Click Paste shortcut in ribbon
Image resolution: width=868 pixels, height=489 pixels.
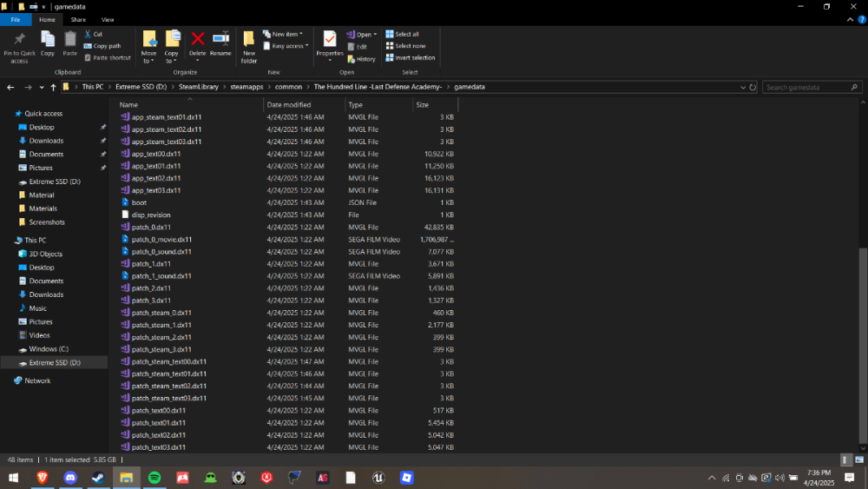tap(108, 57)
